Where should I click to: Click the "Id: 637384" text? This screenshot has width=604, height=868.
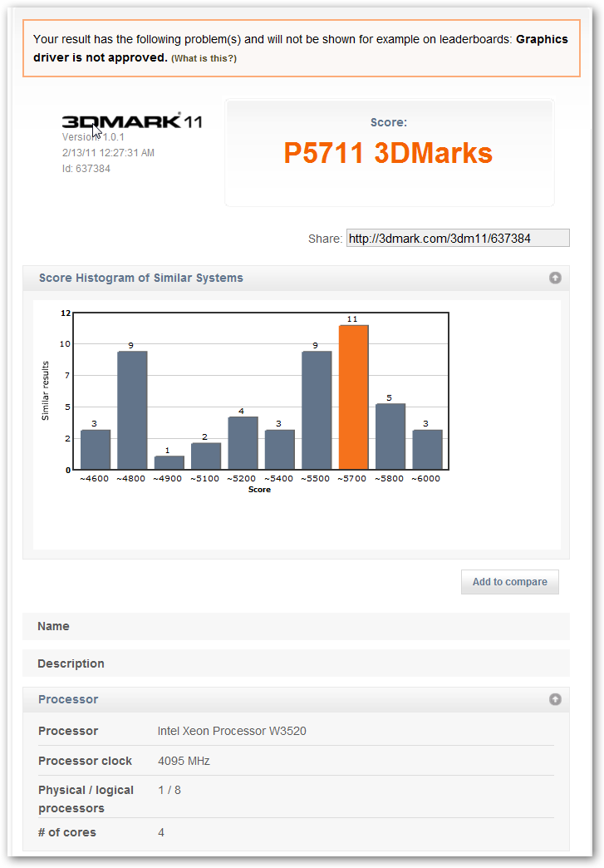(x=86, y=168)
